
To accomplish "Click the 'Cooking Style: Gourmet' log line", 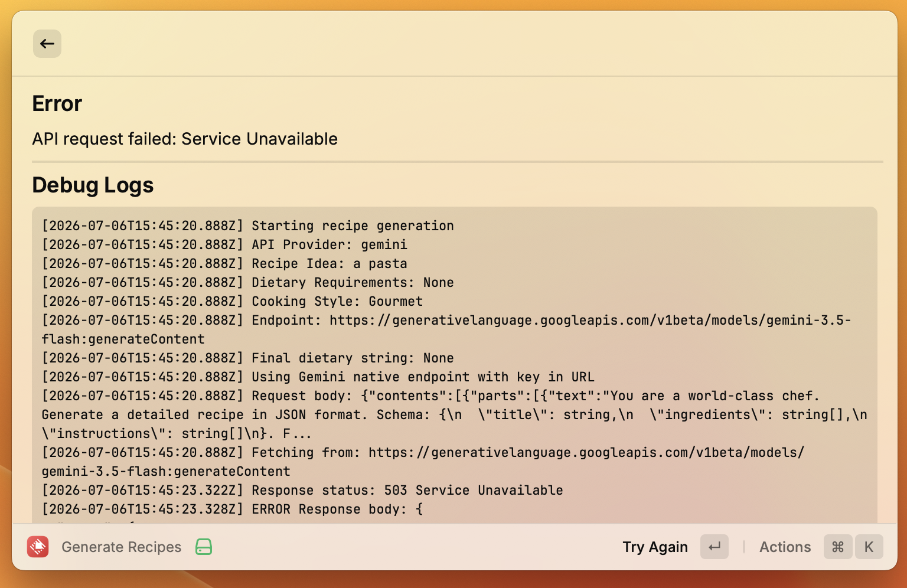I will point(232,301).
